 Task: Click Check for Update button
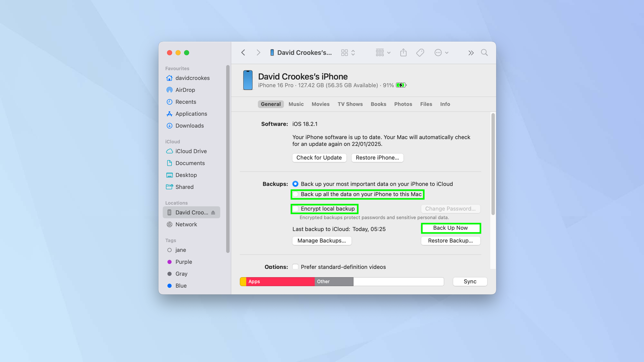[319, 157]
